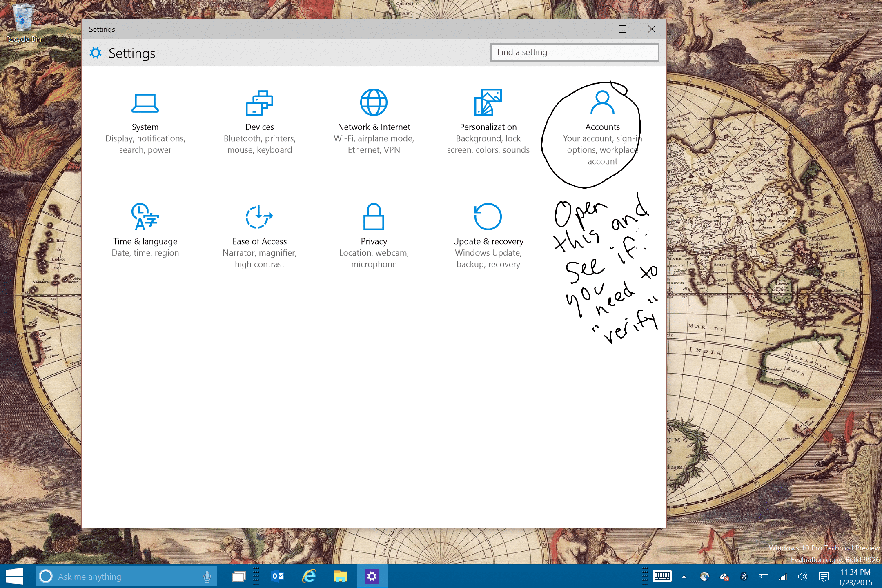This screenshot has height=588, width=882.
Task: Close the Settings window
Action: (x=652, y=29)
